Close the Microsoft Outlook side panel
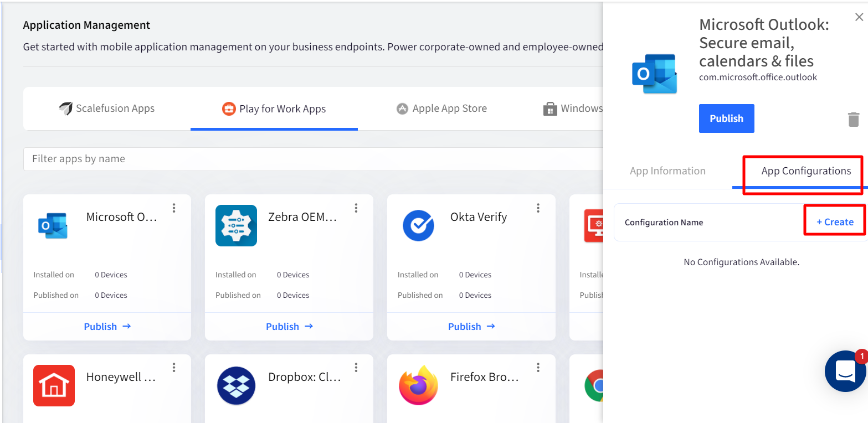 coord(859,17)
